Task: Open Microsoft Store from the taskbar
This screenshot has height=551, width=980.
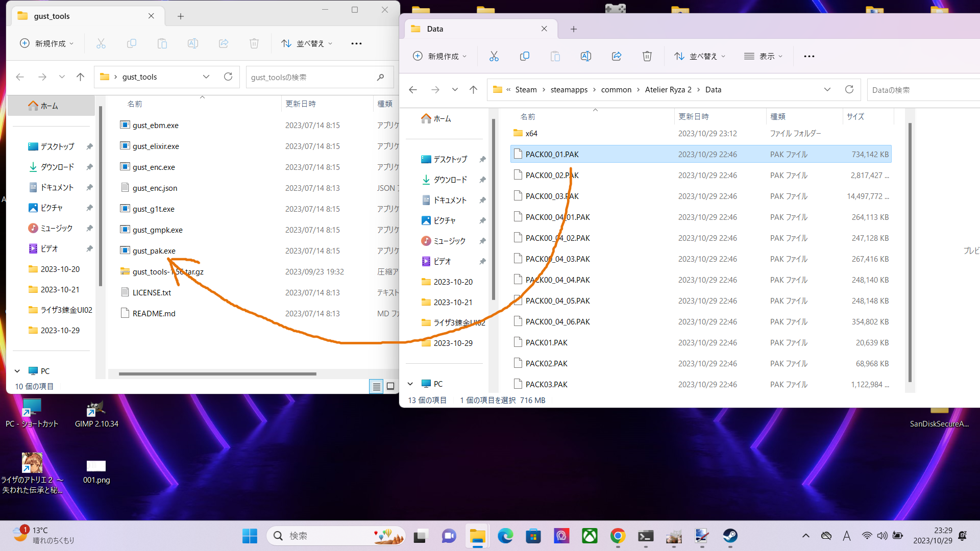Action: pos(533,536)
